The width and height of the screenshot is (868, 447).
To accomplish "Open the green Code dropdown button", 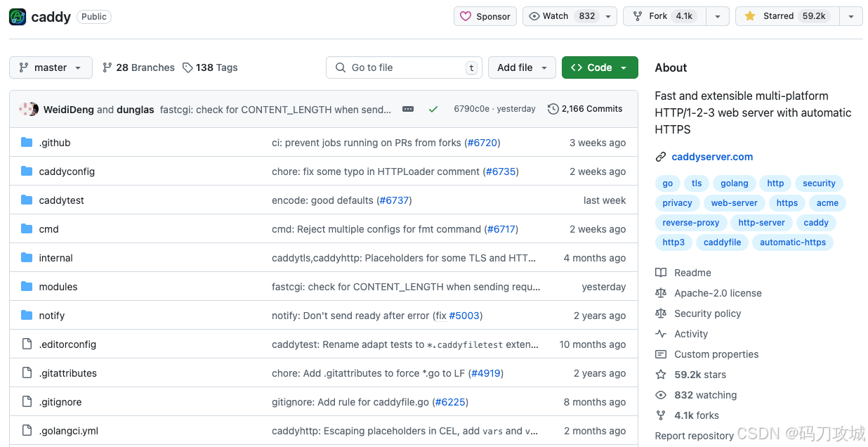I will 600,67.
